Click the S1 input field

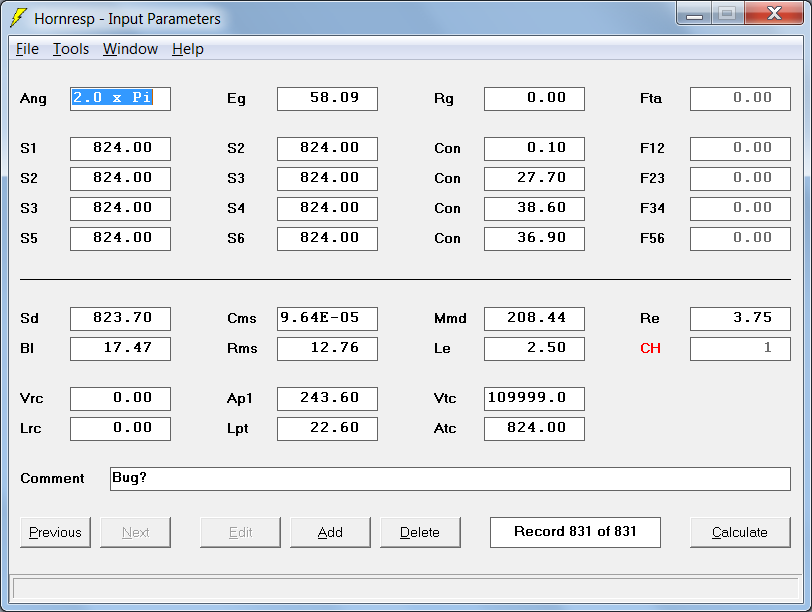click(x=120, y=149)
